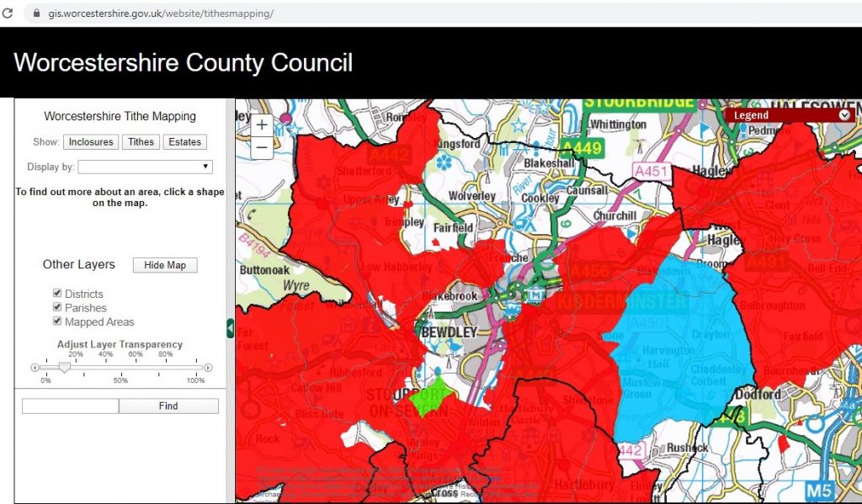Toggle the Districts layer checkbox
This screenshot has height=504, width=862.
coord(56,294)
